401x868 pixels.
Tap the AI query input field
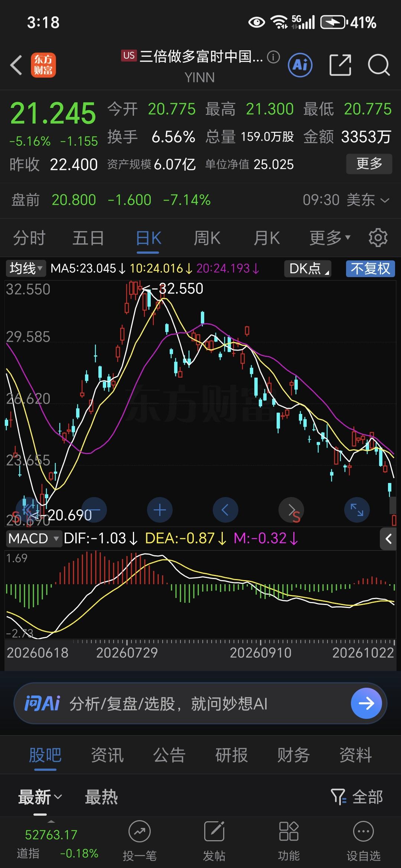(200, 703)
